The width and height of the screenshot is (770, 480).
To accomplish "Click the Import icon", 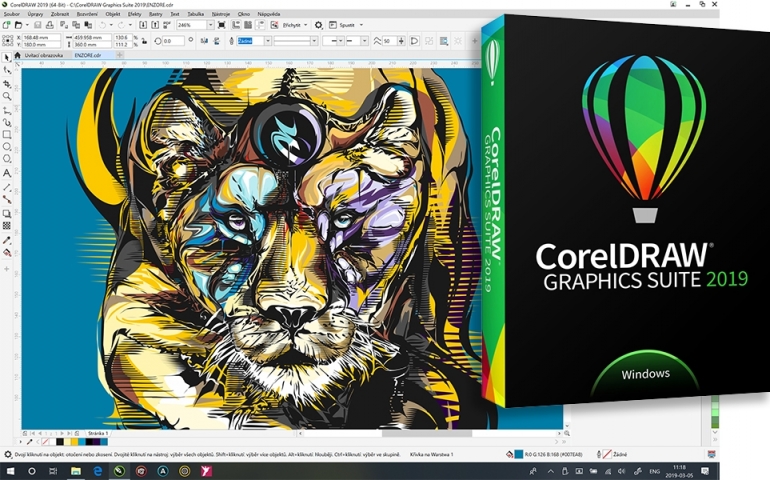I will click(143, 25).
